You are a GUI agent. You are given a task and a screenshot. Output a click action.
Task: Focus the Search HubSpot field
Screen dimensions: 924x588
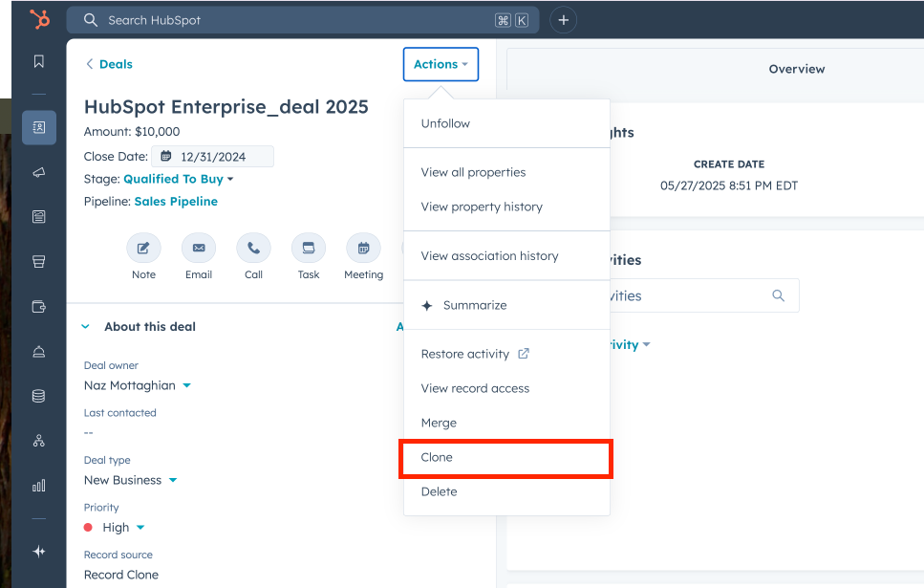tap(303, 20)
